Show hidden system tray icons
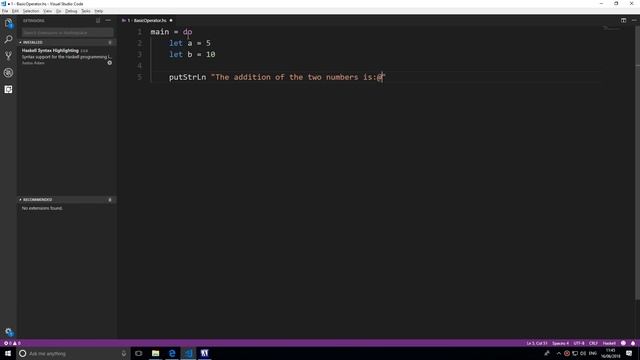The height and width of the screenshot is (360, 640). (x=559, y=353)
